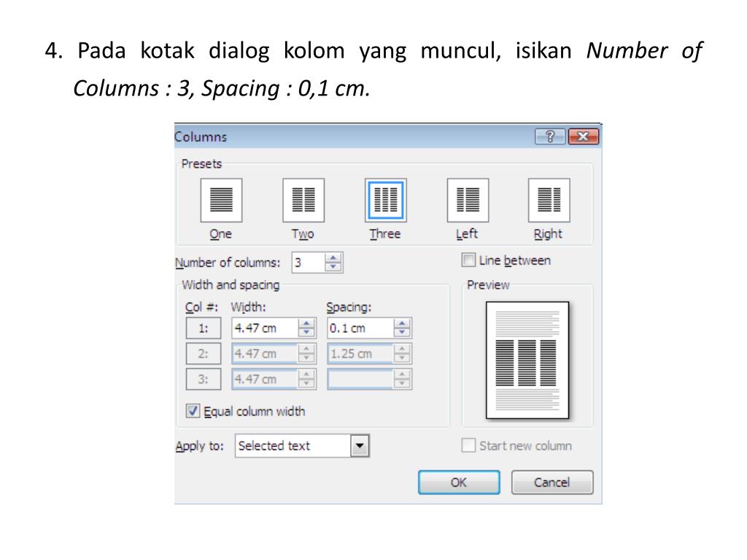747x560 pixels.
Task: Confirm the dialog with OK
Action: tap(460, 483)
